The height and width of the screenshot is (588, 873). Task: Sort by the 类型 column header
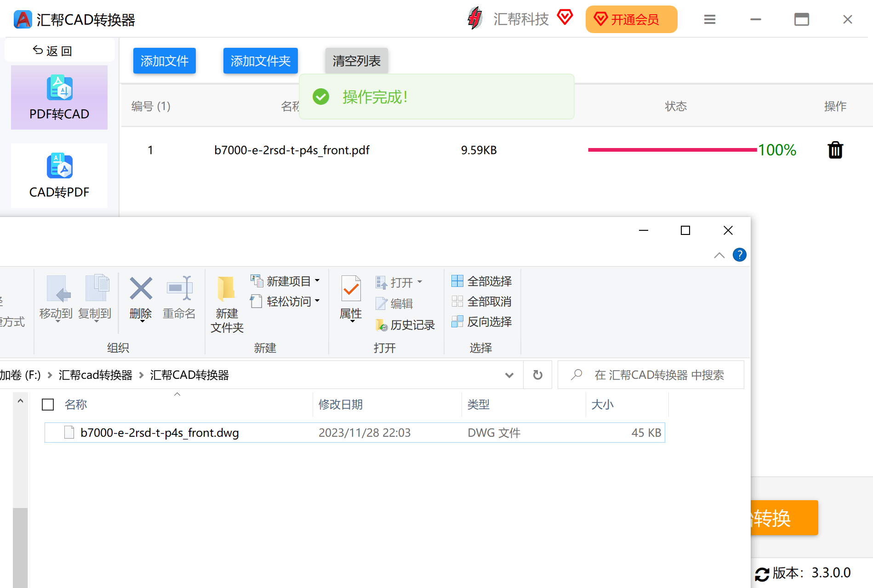click(479, 405)
